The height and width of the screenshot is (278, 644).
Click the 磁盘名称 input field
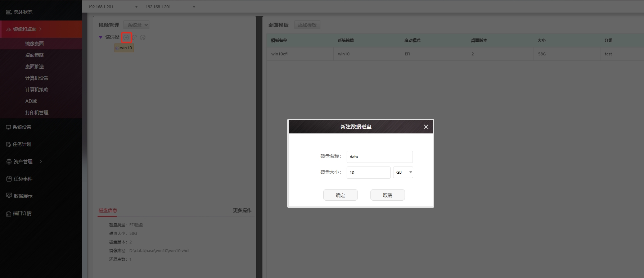click(x=379, y=157)
